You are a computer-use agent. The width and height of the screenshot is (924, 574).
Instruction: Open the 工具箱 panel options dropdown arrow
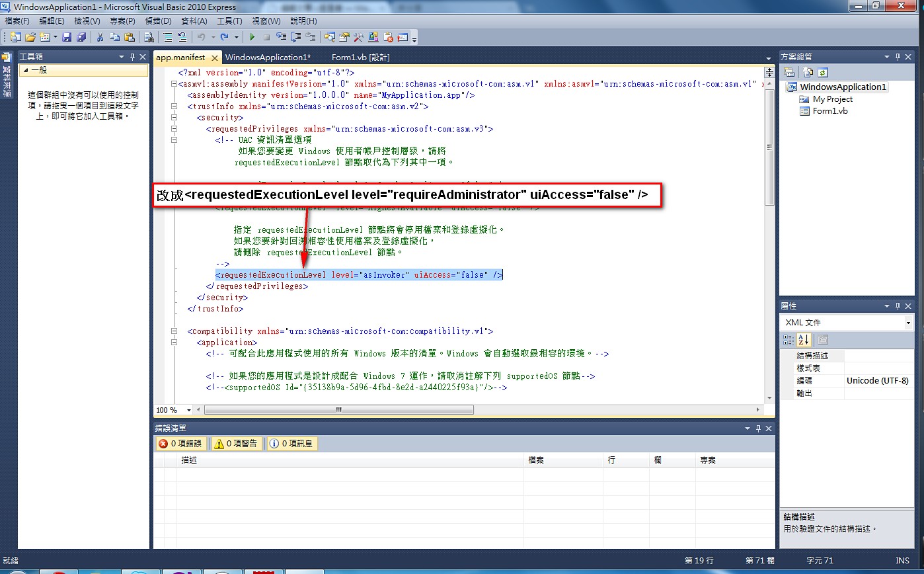(121, 57)
